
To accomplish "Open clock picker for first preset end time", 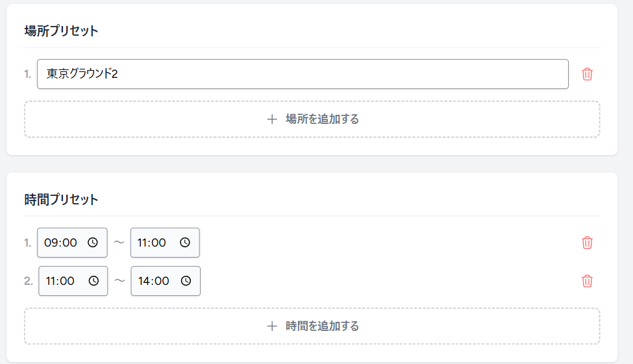I will click(185, 243).
